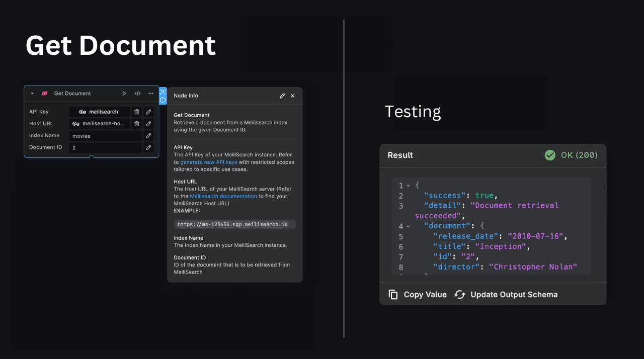Run the Get Document node
644x359 pixels.
(124, 94)
